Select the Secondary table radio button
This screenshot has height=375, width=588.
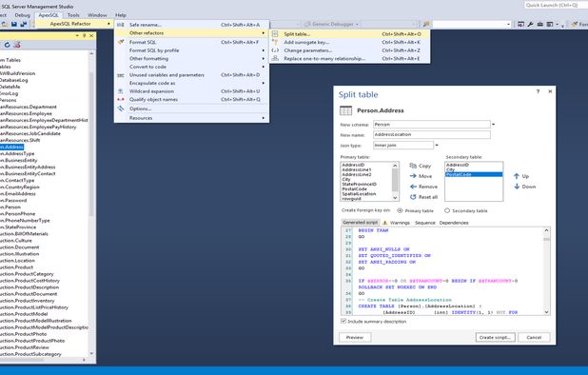(x=447, y=210)
